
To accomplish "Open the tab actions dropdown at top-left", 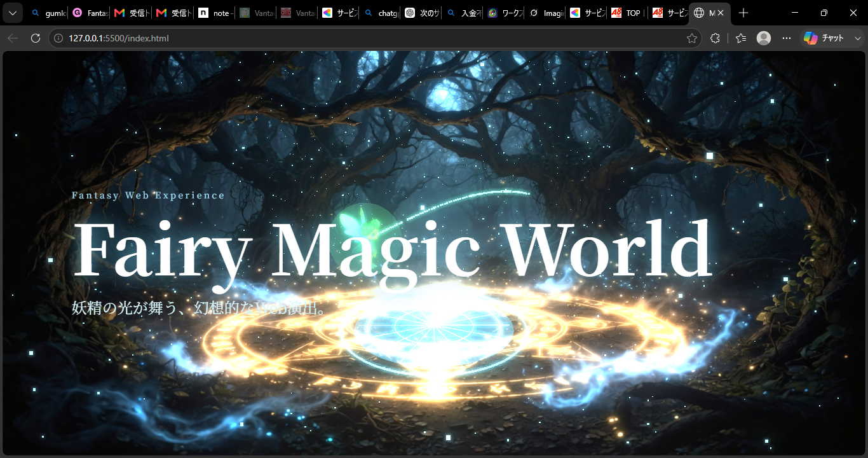I will click(x=13, y=13).
